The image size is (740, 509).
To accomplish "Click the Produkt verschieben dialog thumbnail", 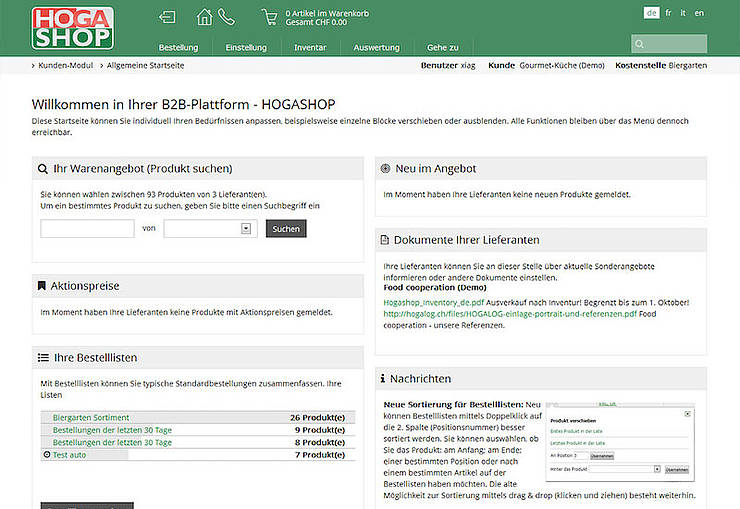I will (x=620, y=442).
